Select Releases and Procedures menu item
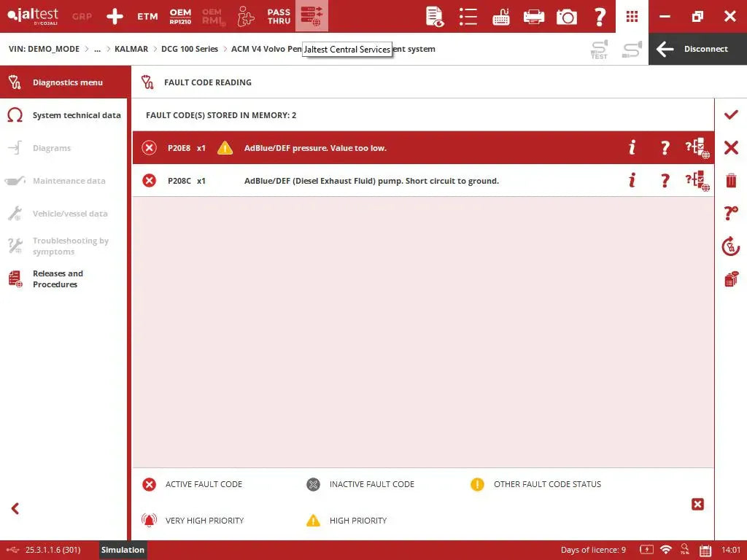 pyautogui.click(x=58, y=279)
